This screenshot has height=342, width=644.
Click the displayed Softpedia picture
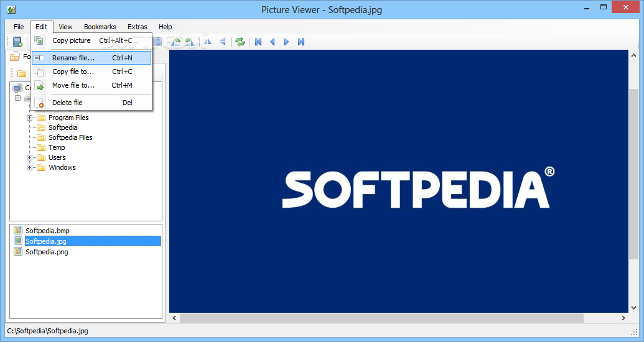pos(399,182)
